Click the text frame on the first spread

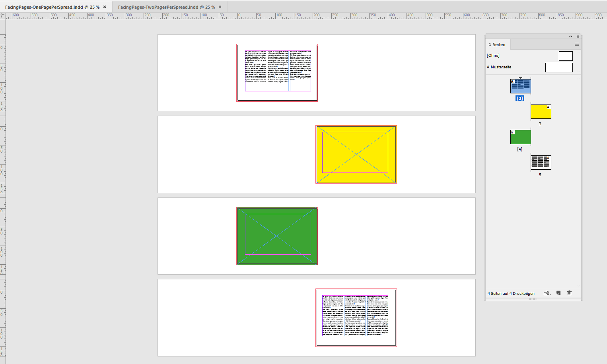278,71
